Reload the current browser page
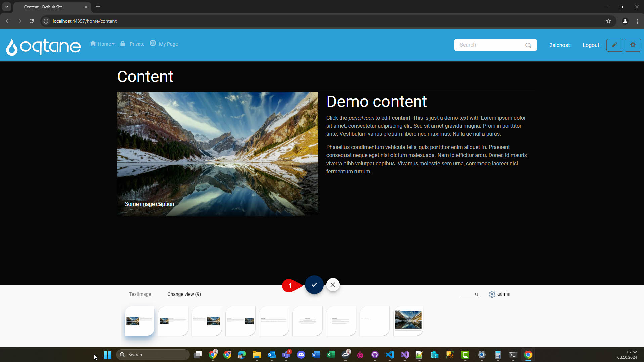 (x=32, y=21)
